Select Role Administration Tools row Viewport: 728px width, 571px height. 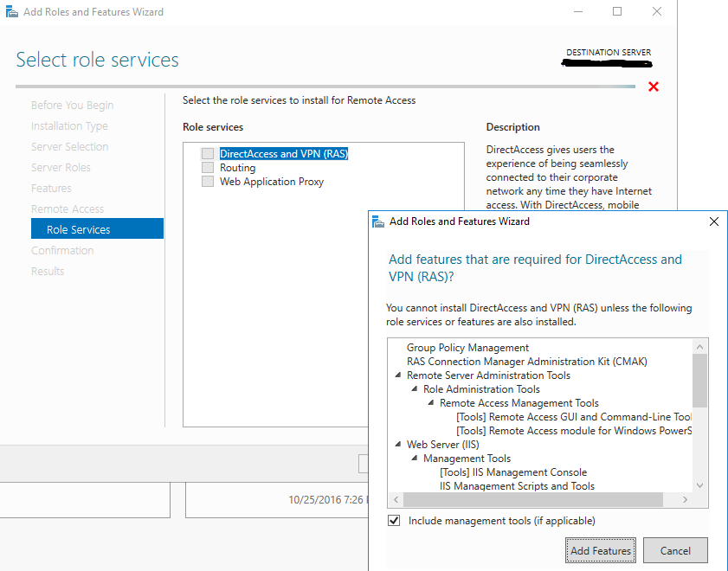[481, 389]
